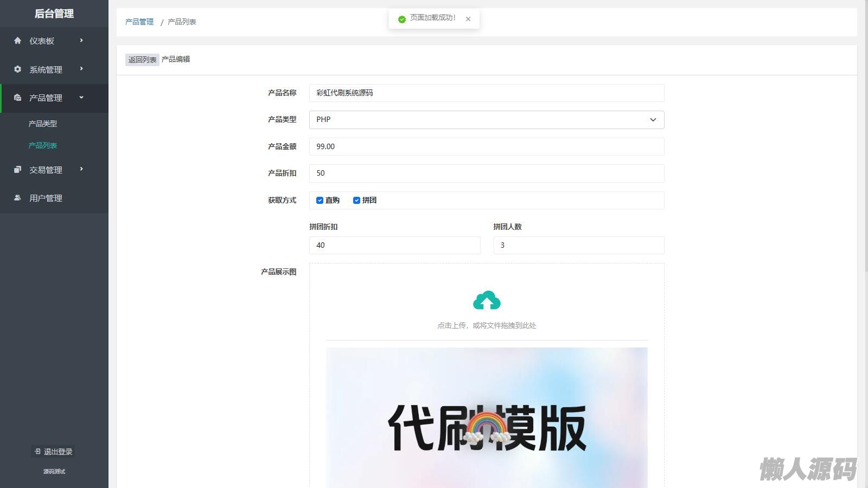Focus the 拼团折扣 input field
868x488 pixels.
[395, 245]
